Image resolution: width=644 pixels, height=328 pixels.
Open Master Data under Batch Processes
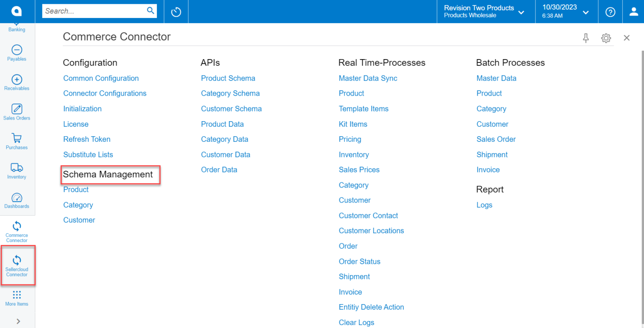point(496,78)
